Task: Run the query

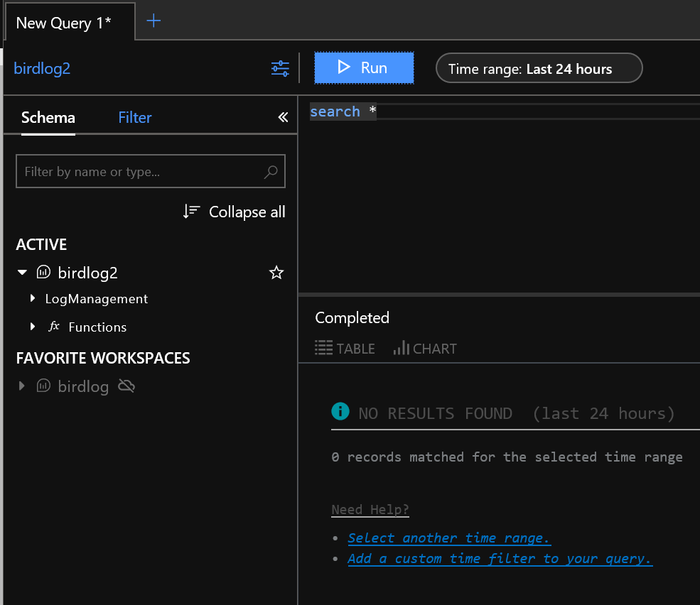Action: pos(364,68)
